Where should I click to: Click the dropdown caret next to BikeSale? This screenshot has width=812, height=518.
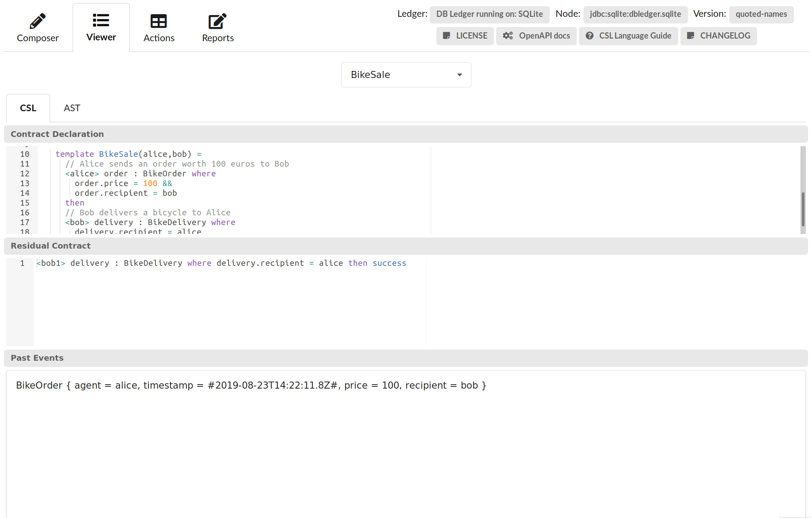click(x=459, y=75)
